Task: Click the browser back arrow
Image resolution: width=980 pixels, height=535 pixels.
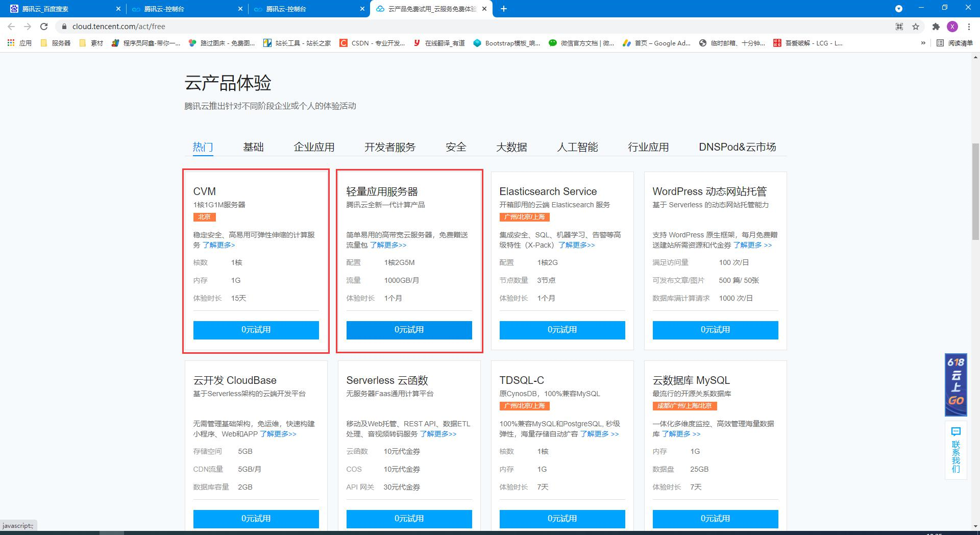Action: tap(11, 27)
